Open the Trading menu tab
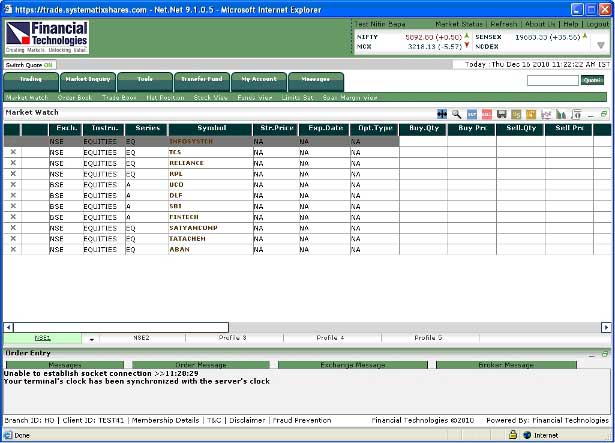 pos(31,82)
